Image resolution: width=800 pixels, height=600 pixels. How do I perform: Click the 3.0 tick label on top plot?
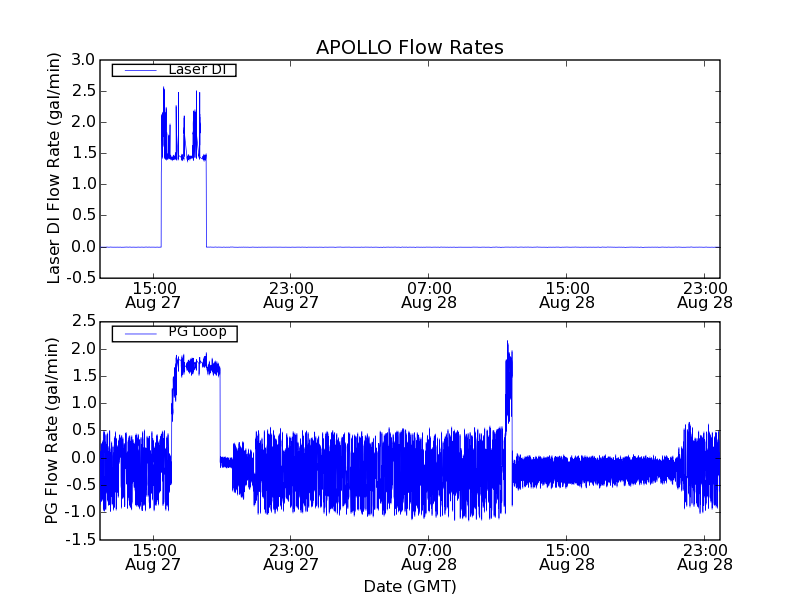[x=83, y=60]
